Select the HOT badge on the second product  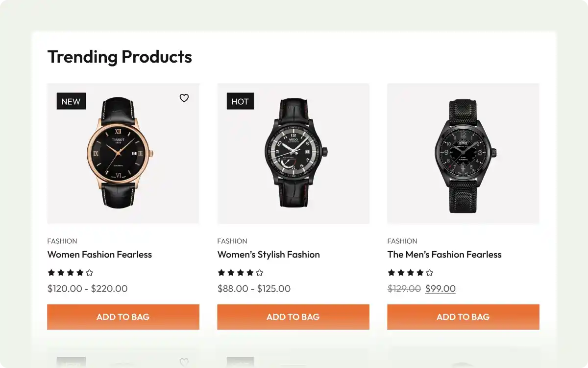240,101
